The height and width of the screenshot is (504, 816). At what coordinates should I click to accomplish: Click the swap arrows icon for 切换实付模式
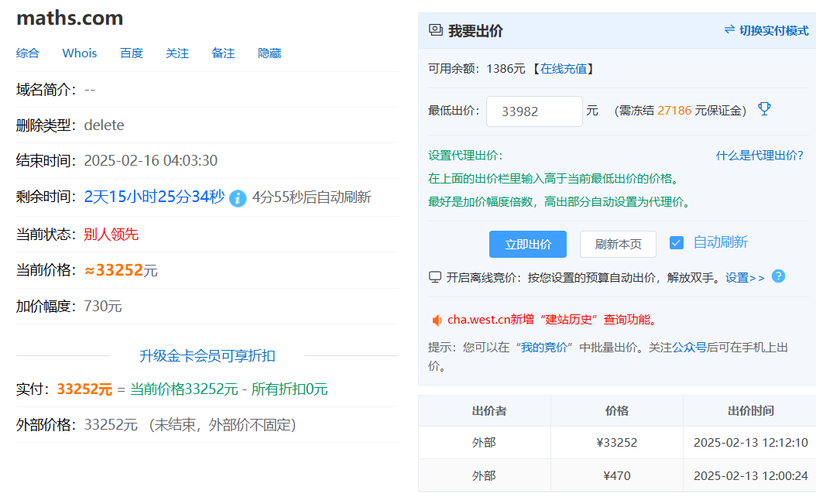coord(729,30)
